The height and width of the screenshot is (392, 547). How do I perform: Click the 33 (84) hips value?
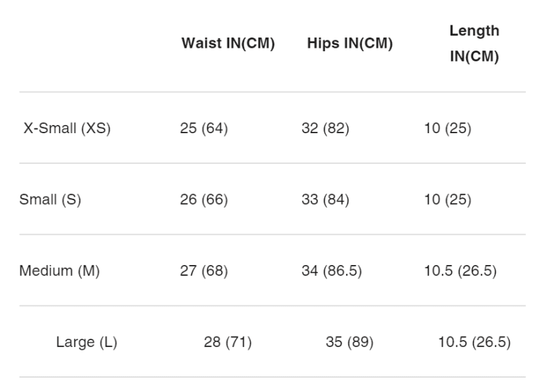click(325, 199)
